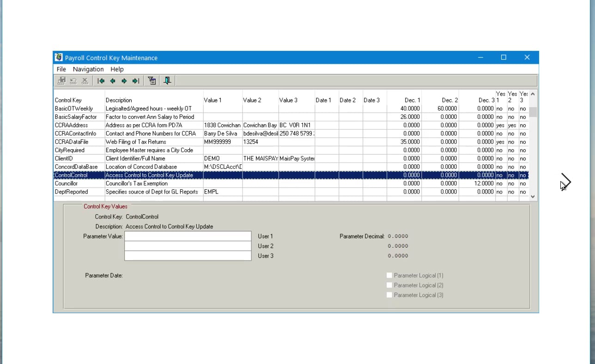Click the Undo changes toolbar icon
Screen dimensions: 595x364
point(73,81)
